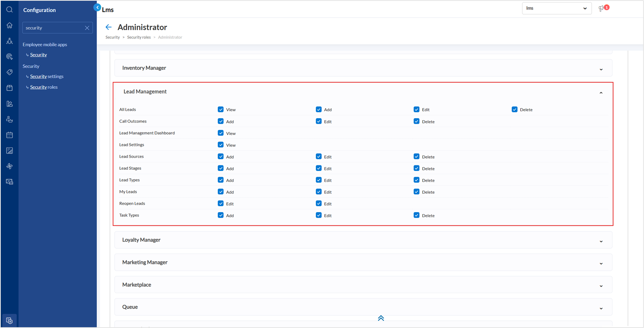644x328 pixels.
Task: Toggle Add checkbox for Lead Types
Action: pyautogui.click(x=221, y=180)
